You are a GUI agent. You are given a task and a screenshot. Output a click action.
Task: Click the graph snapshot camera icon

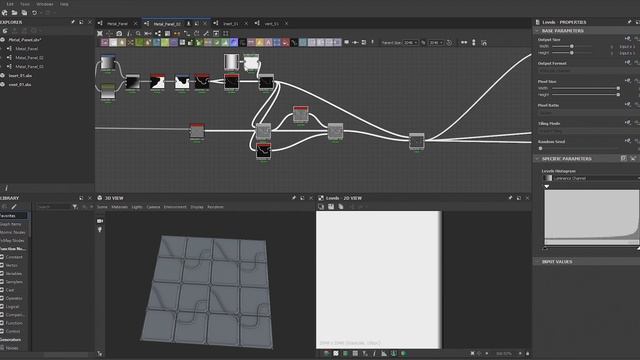[119, 33]
